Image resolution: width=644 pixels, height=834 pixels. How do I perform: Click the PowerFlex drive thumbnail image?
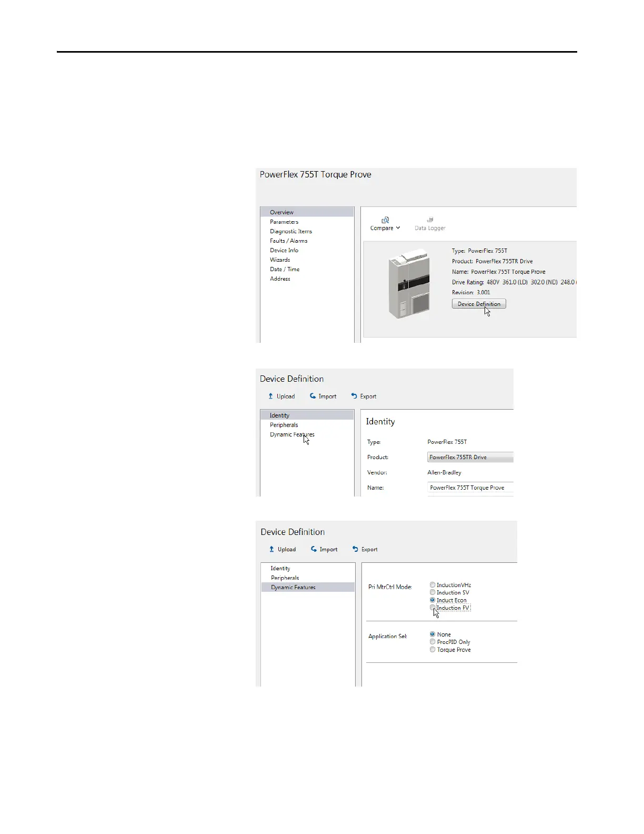click(409, 284)
